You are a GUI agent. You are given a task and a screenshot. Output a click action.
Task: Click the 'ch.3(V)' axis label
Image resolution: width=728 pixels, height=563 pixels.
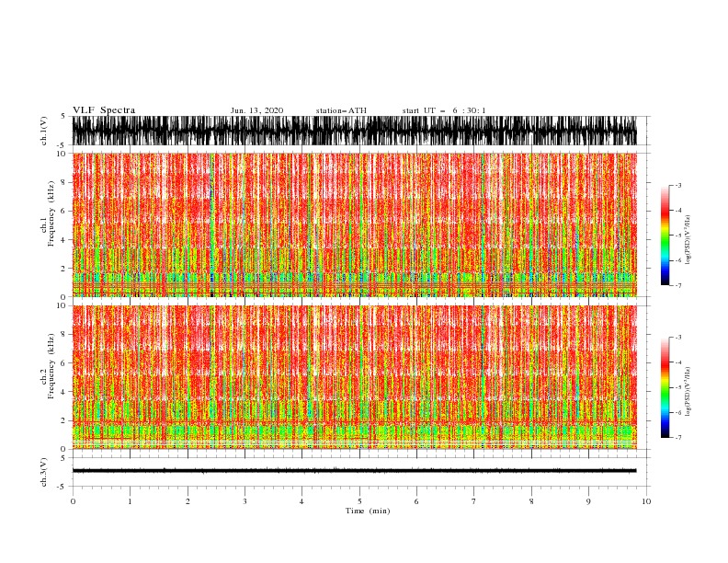(44, 472)
